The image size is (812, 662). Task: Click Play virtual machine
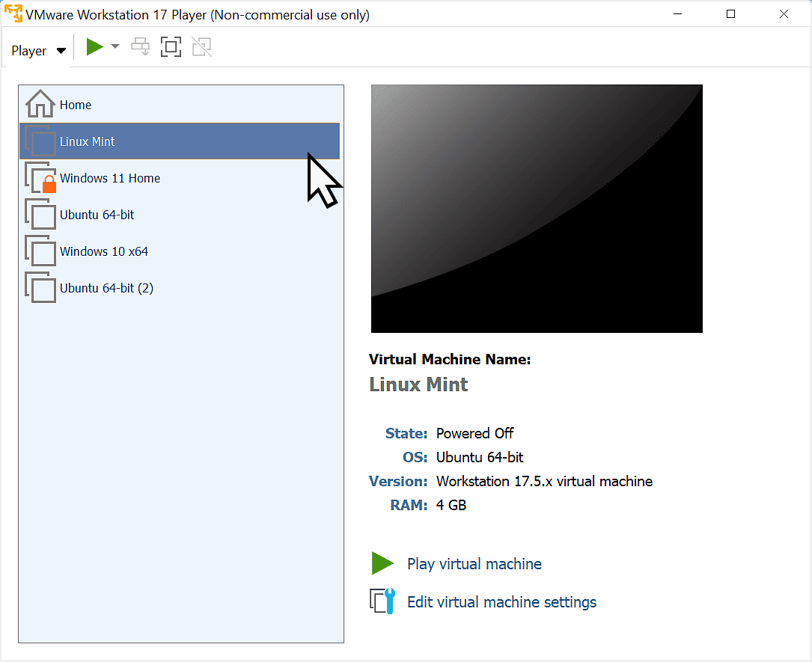pyautogui.click(x=474, y=563)
